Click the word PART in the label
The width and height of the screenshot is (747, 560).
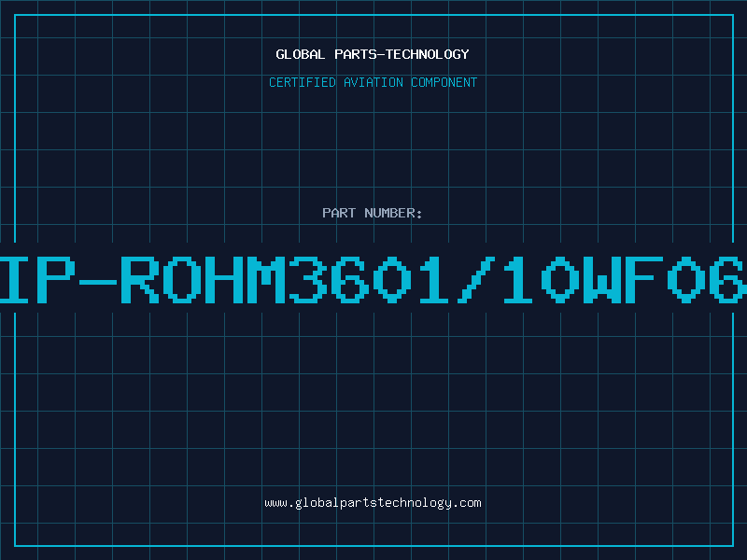tap(339, 213)
